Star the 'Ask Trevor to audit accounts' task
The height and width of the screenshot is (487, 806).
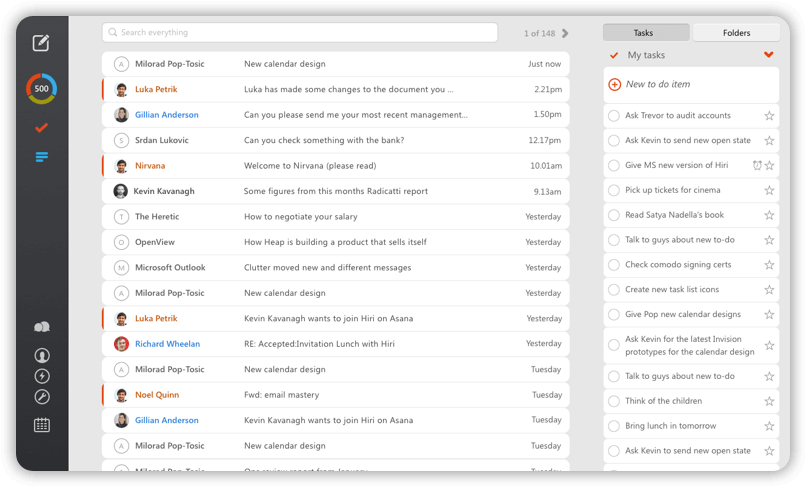tap(769, 116)
